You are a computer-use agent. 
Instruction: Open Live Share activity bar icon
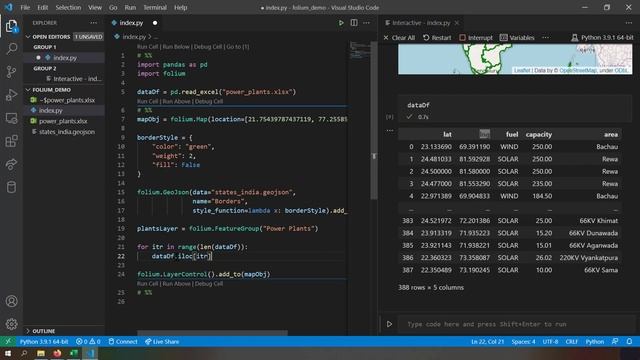click(11, 164)
